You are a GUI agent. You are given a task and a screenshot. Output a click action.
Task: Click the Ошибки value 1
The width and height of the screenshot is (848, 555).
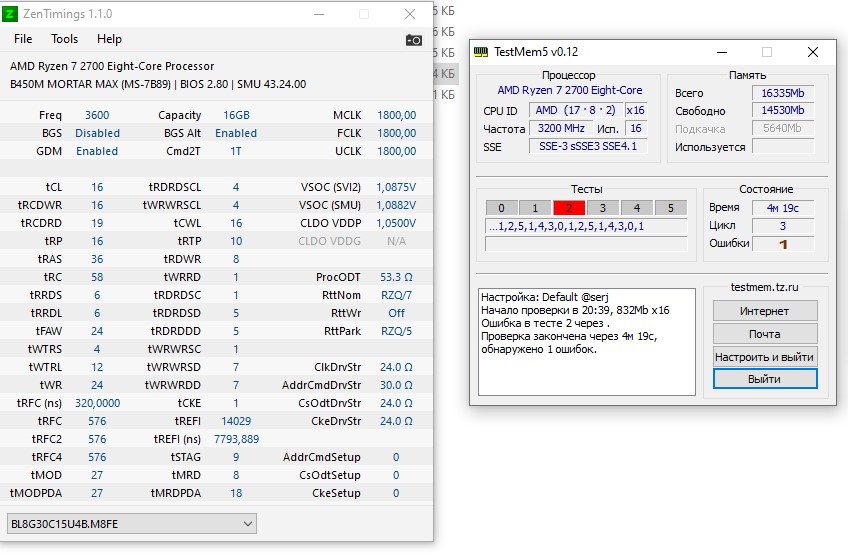(x=783, y=244)
